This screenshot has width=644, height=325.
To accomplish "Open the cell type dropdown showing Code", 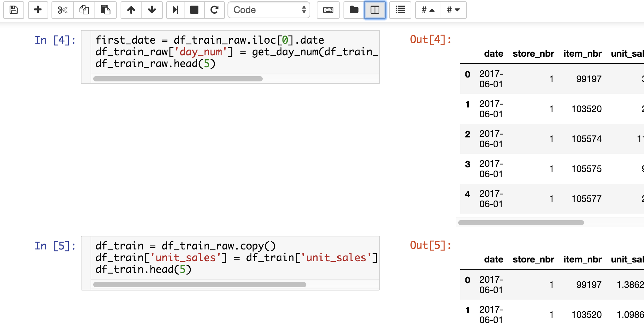I will 269,10.
